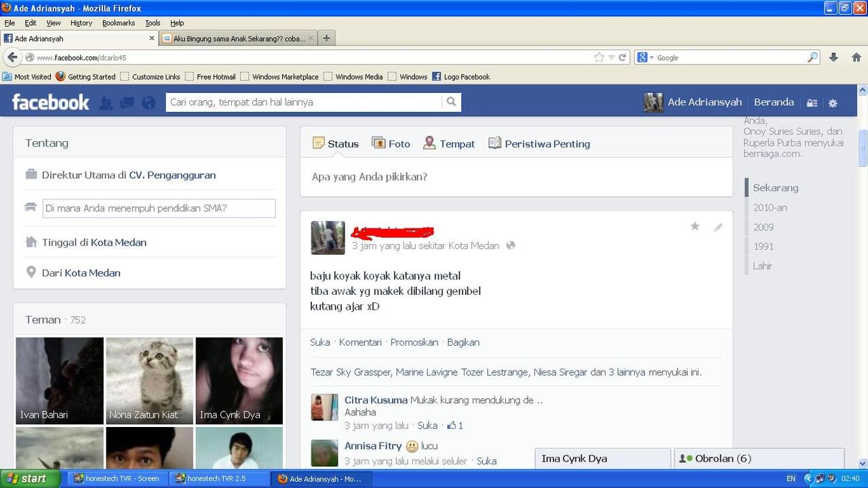Click the Windows start button
Screen dimensions: 868x488
(30, 479)
